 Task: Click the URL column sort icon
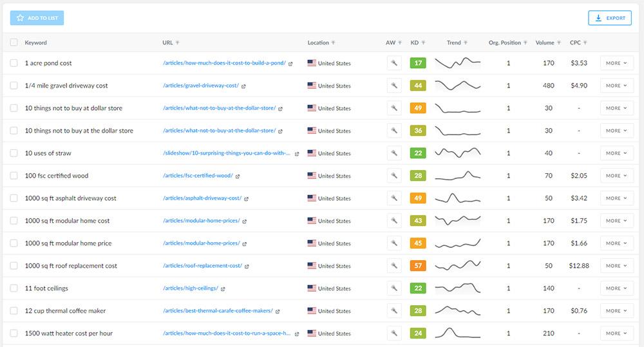(178, 42)
